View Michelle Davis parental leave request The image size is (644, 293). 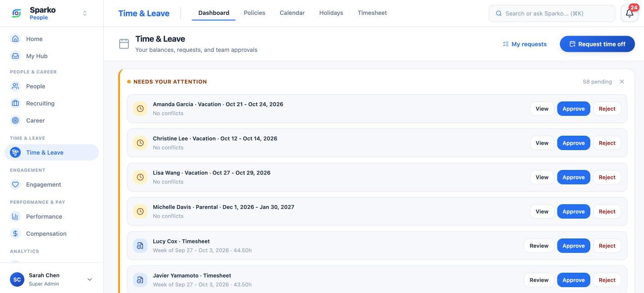542,211
